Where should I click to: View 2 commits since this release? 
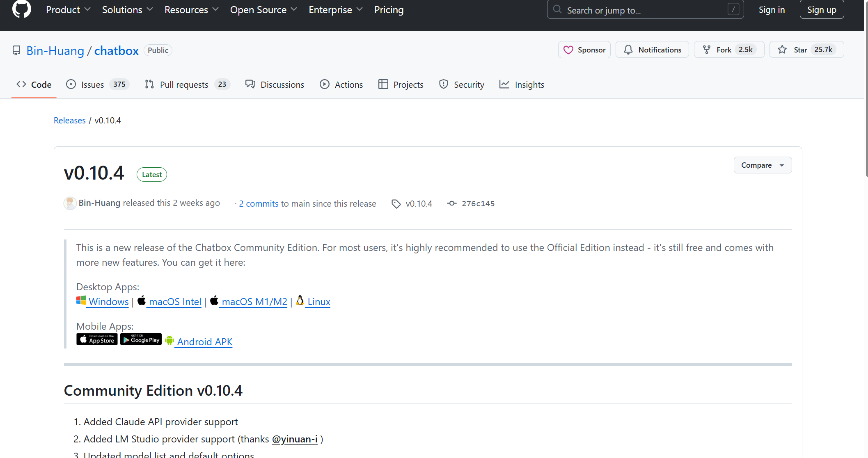(259, 204)
